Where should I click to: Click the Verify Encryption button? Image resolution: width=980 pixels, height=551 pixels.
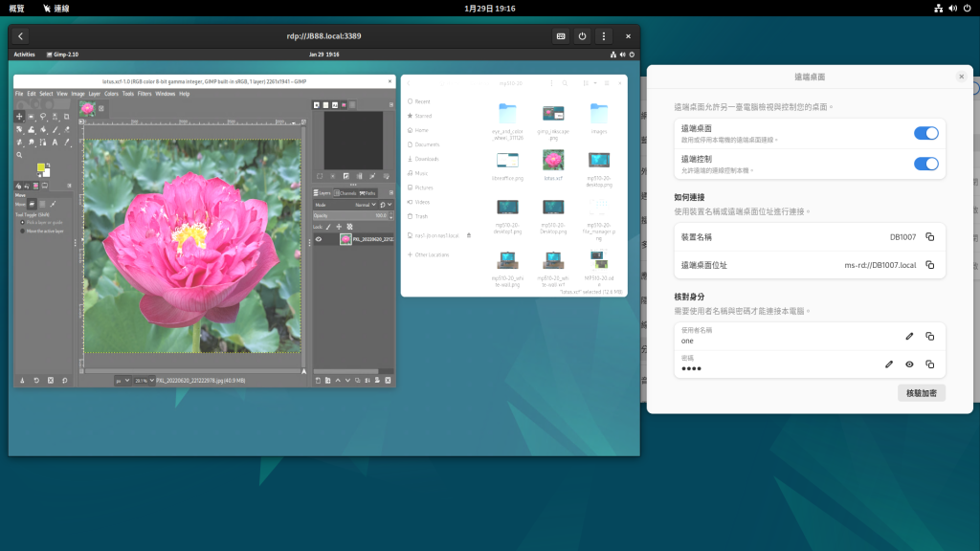click(924, 392)
